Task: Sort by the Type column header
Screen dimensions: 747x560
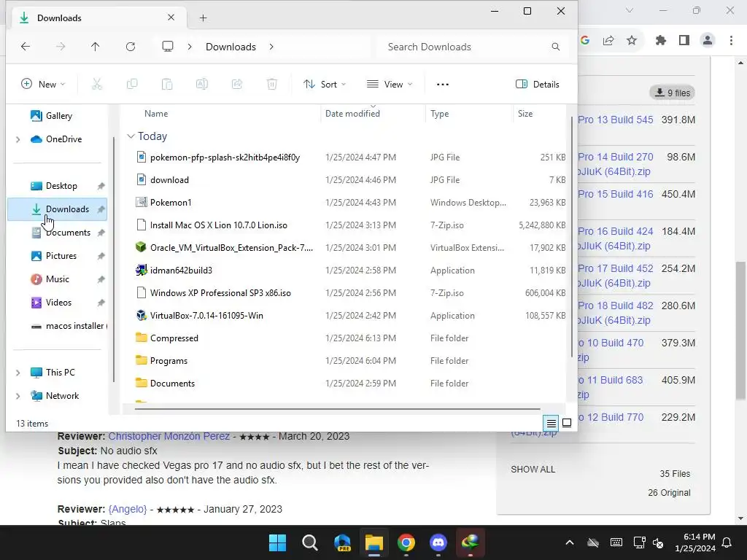Action: pyautogui.click(x=439, y=114)
